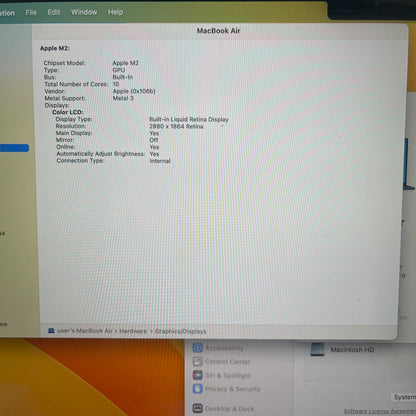
Task: Click the Color LCD display heading
Action: click(68, 112)
